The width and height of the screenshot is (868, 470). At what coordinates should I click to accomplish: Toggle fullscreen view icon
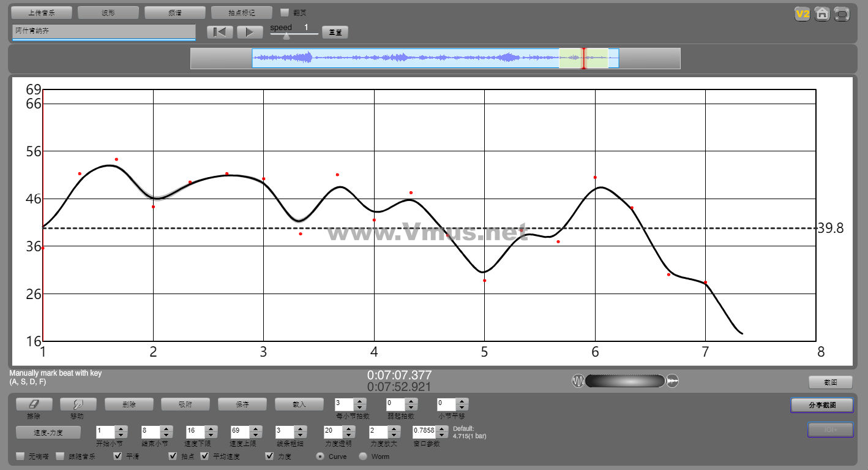click(x=842, y=13)
